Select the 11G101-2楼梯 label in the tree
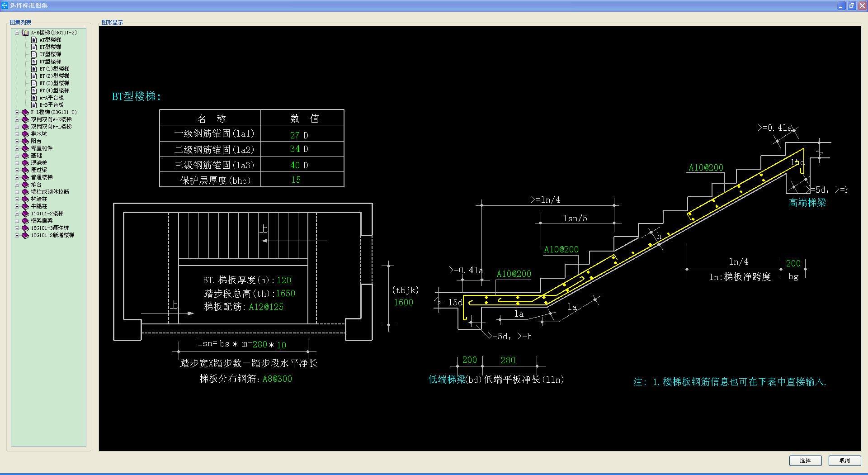The width and height of the screenshot is (868, 475). (47, 214)
